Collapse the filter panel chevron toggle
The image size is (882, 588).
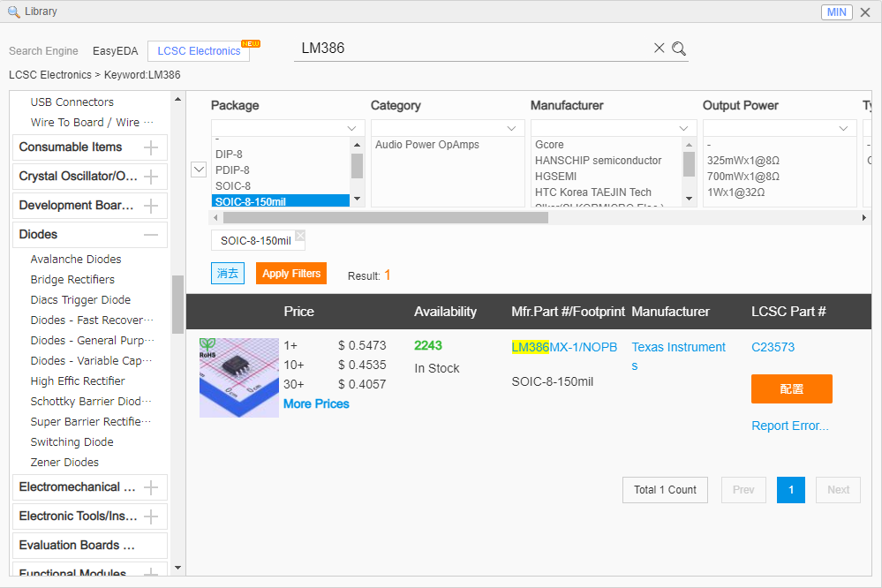point(199,170)
